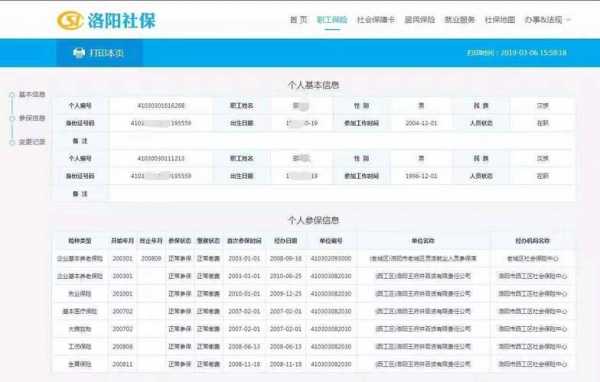The width and height of the screenshot is (600, 382).
Task: Open the 社保地图 navigation item
Action: (x=500, y=20)
